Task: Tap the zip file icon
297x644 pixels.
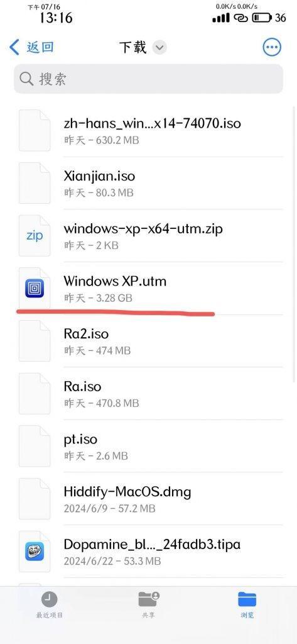Action: click(35, 236)
